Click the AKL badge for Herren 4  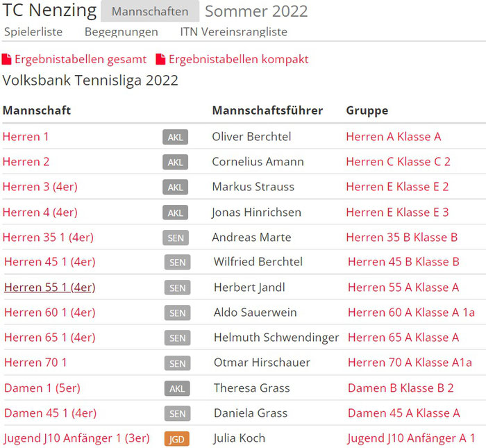click(x=175, y=213)
